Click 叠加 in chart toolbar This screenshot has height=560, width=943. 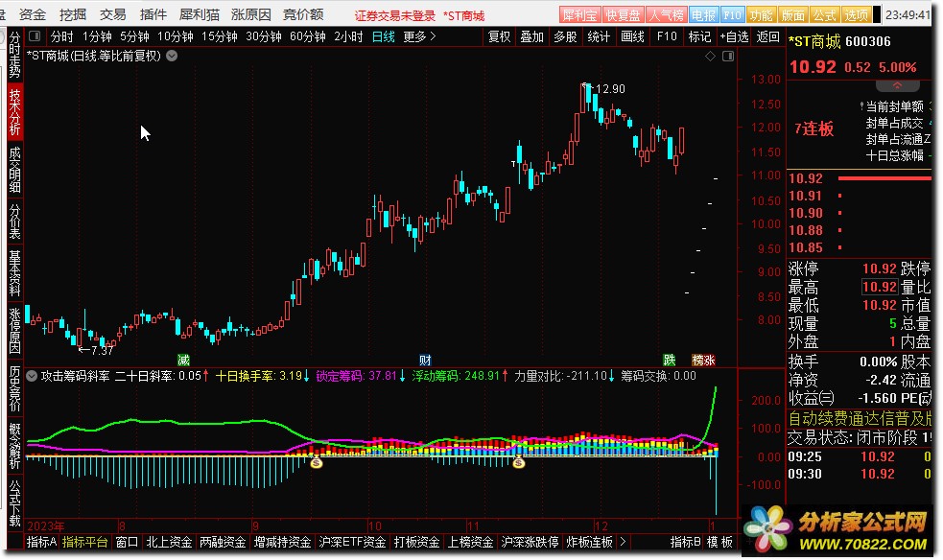[x=532, y=36]
